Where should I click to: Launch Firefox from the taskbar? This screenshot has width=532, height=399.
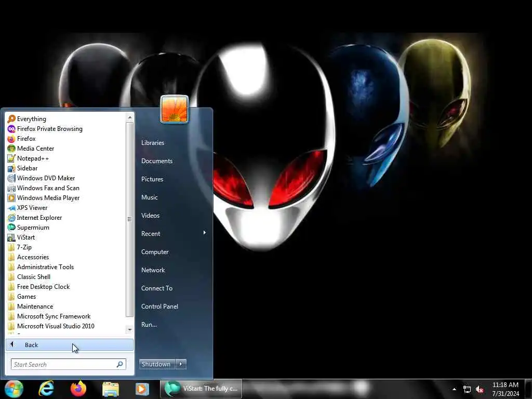click(78, 389)
